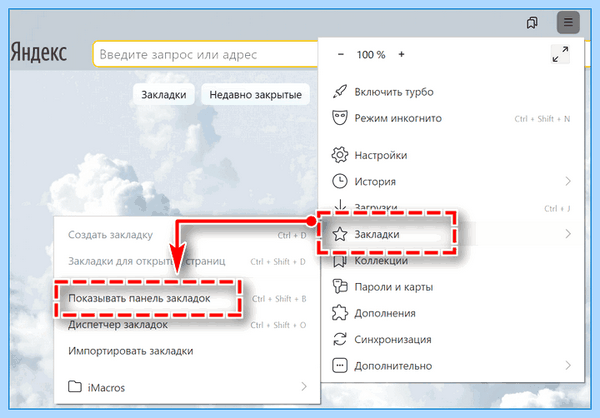Click the Ctrl + Shift + N shortcut text
Image resolution: width=600 pixels, height=418 pixels.
pos(542,119)
